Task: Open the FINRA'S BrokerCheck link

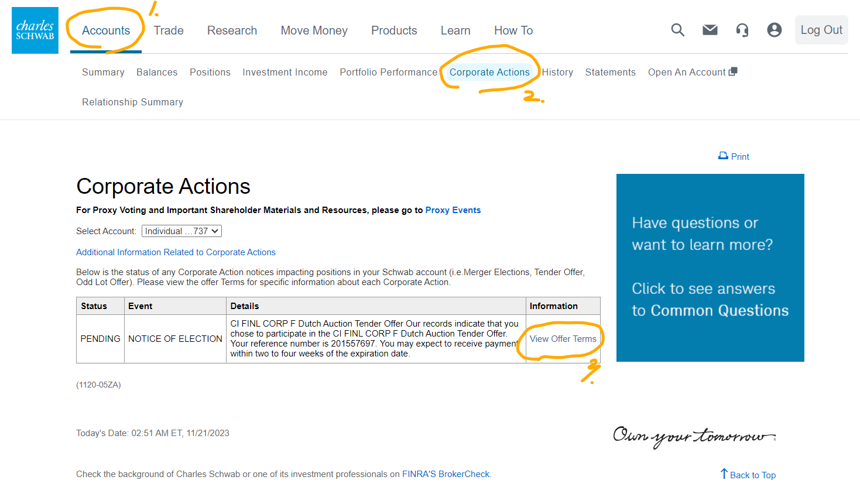Action: click(446, 474)
